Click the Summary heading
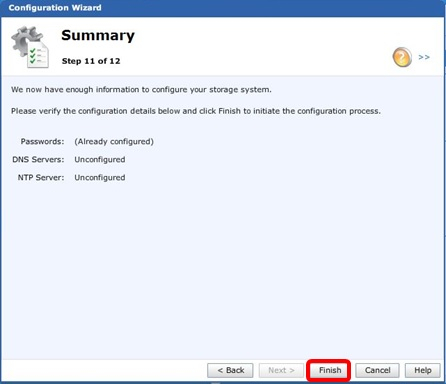 pyautogui.click(x=98, y=35)
